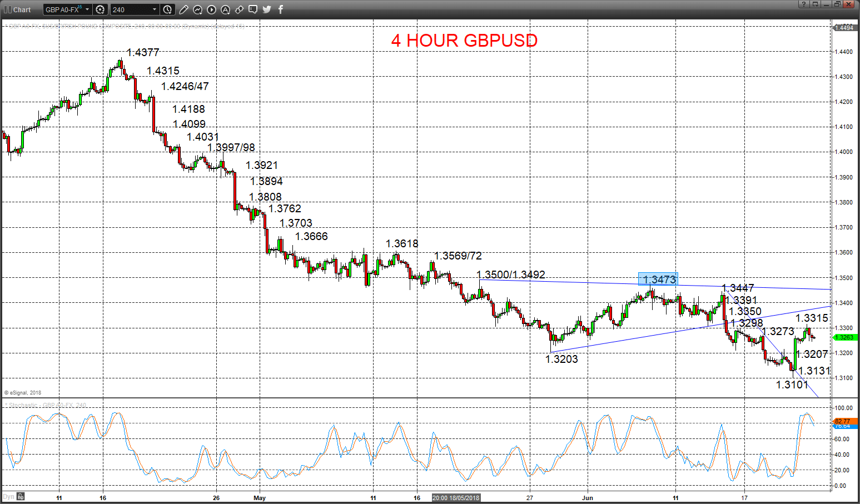Click the 1.4377 high price label

(143, 52)
